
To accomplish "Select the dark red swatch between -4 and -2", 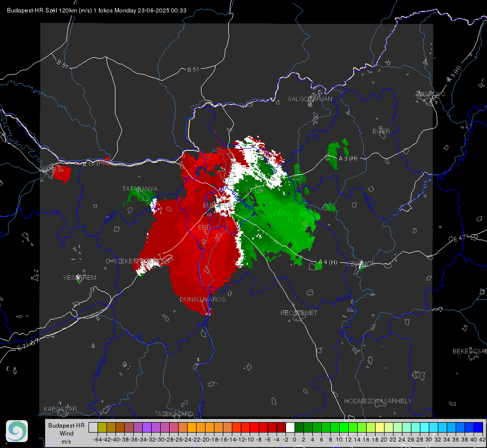I will click(281, 427).
